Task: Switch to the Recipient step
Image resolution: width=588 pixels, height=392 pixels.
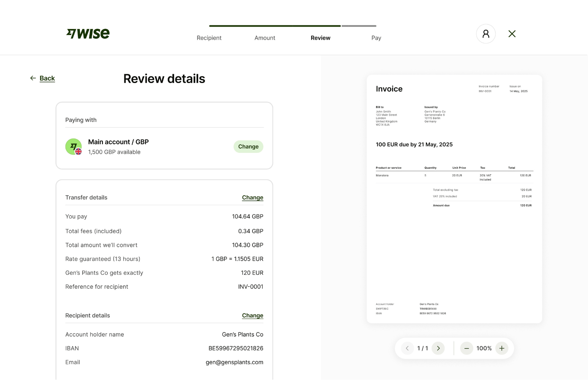Action: pos(209,38)
